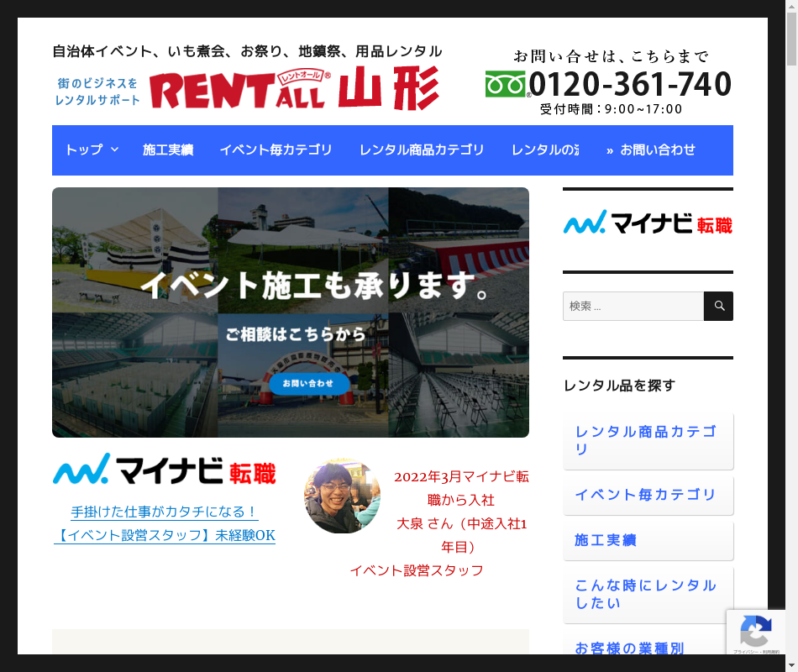Open sidebar 施工実績 button

648,540
